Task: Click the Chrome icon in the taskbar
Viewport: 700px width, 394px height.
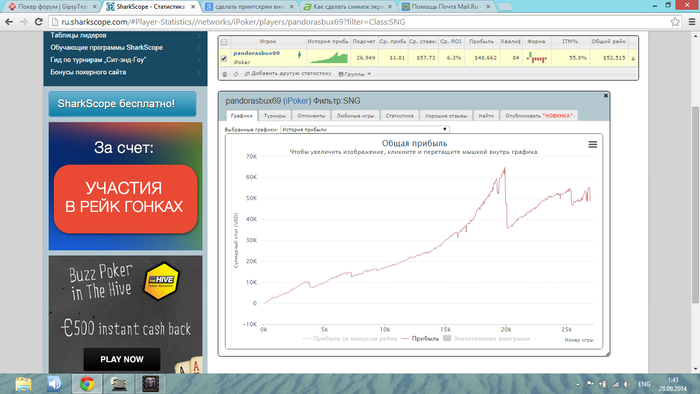Action: [87, 384]
